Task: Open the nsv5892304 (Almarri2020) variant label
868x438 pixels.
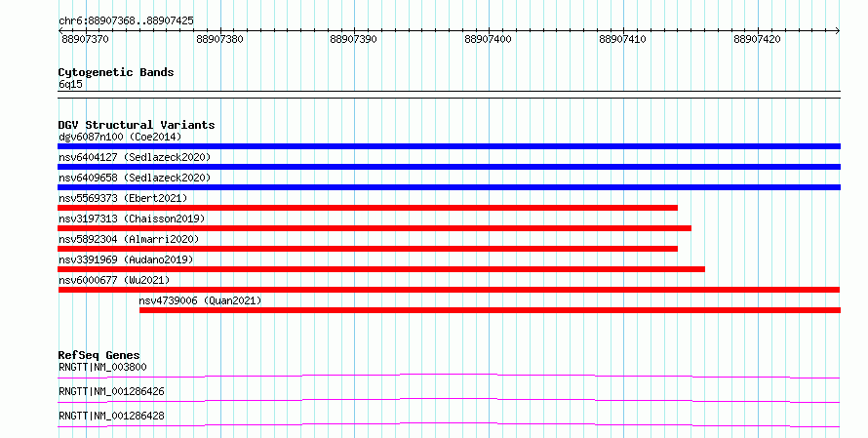Action: 129,239
